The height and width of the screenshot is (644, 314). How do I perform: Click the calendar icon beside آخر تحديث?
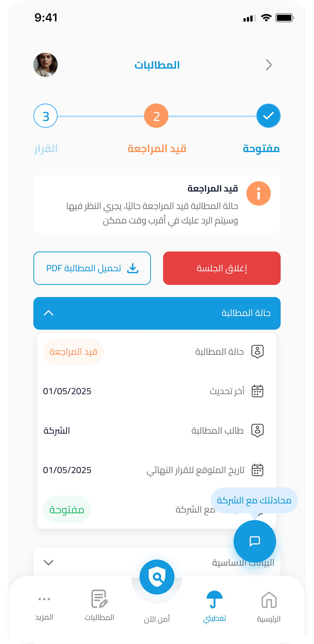258,391
